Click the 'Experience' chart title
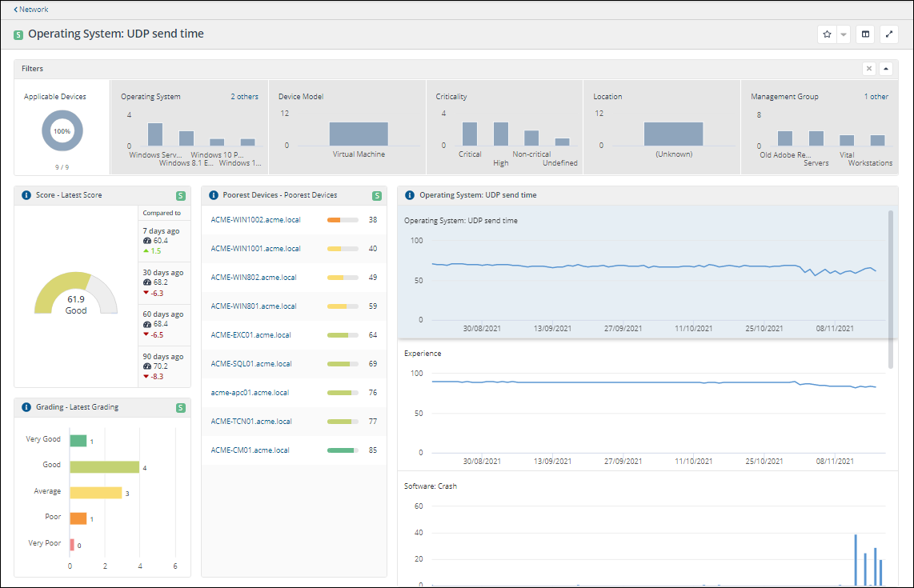 [x=423, y=354]
